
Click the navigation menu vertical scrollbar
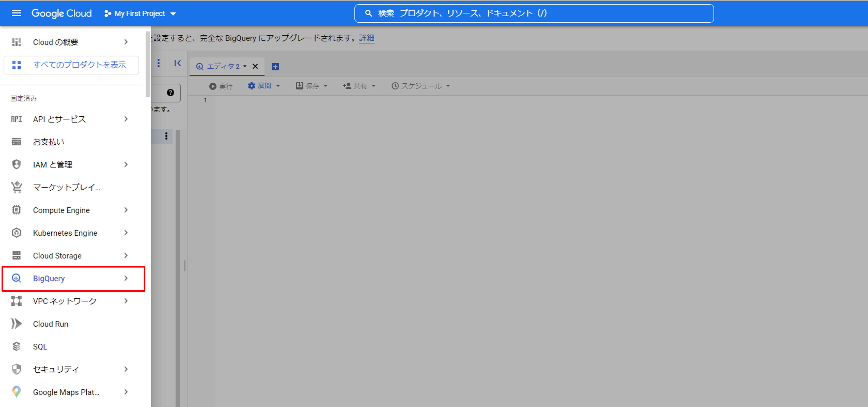(148, 64)
